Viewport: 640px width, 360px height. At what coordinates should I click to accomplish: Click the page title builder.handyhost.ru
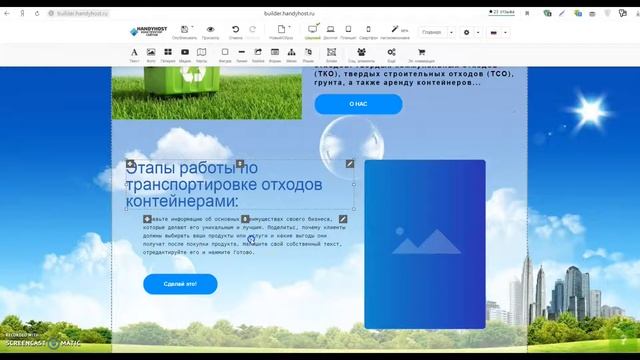coord(289,13)
